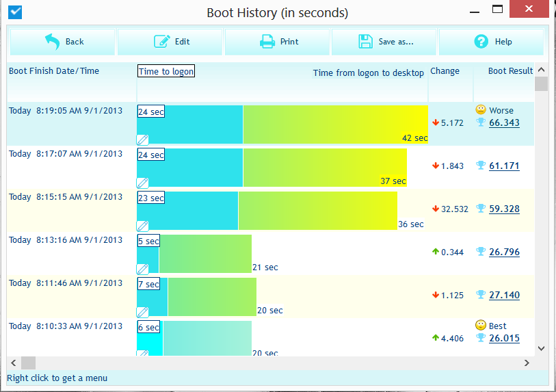The image size is (556, 392).
Task: Click the trophy icon beside 61.171
Action: (481, 166)
